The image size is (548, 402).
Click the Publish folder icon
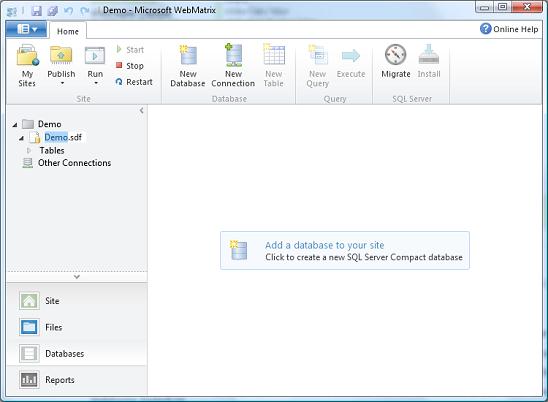tap(61, 55)
